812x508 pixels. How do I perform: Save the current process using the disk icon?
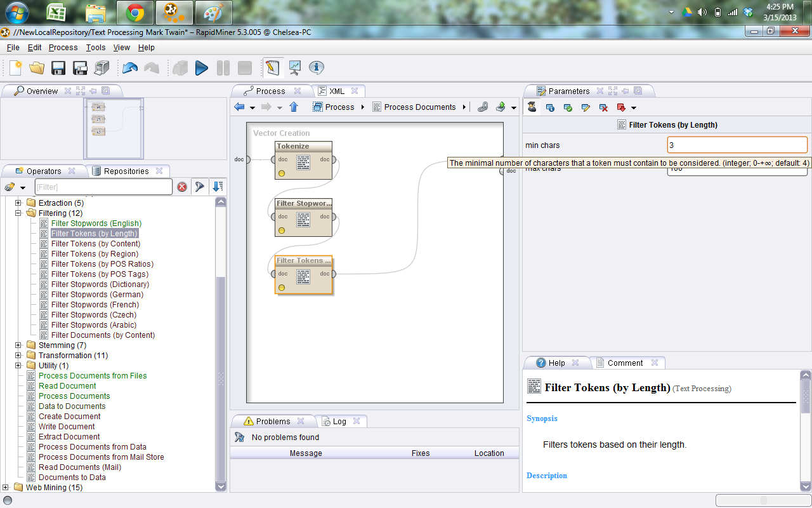coord(58,68)
